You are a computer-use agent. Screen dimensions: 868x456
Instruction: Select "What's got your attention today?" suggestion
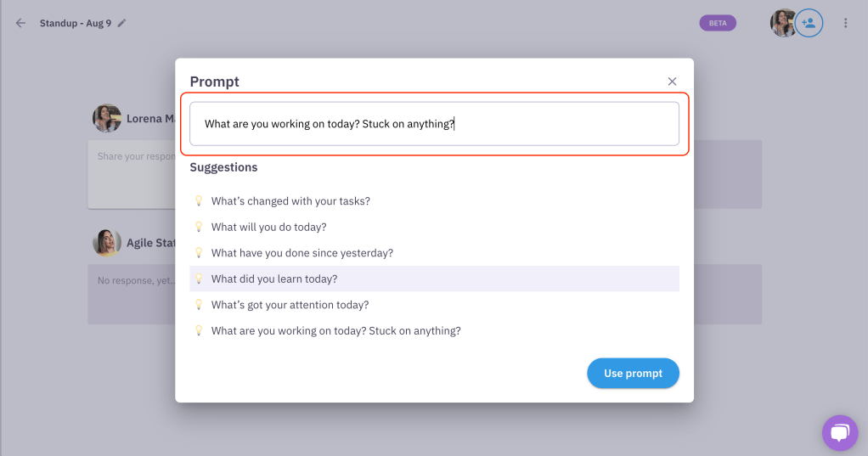(x=434, y=305)
